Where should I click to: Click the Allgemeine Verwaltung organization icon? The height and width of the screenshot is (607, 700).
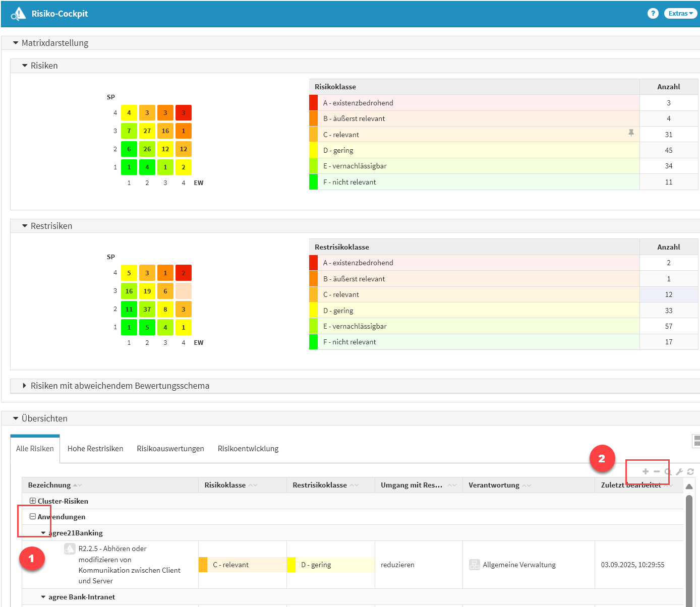474,565
